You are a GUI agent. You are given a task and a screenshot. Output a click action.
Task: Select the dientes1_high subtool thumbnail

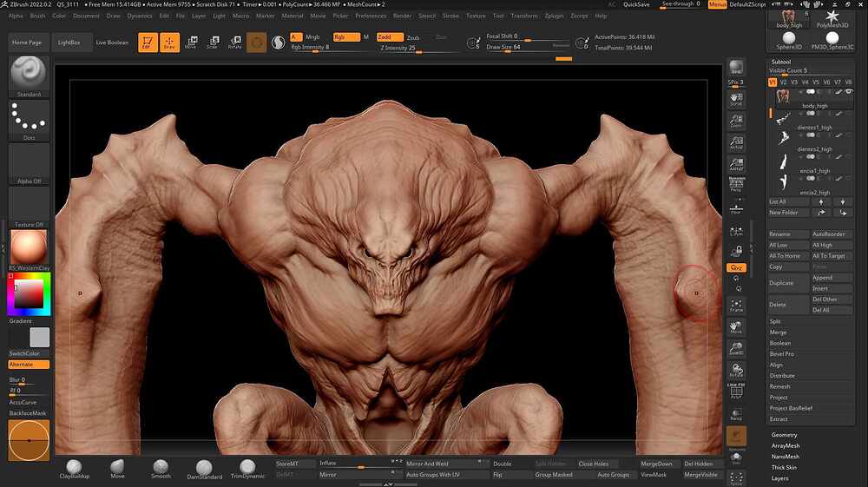(x=783, y=118)
